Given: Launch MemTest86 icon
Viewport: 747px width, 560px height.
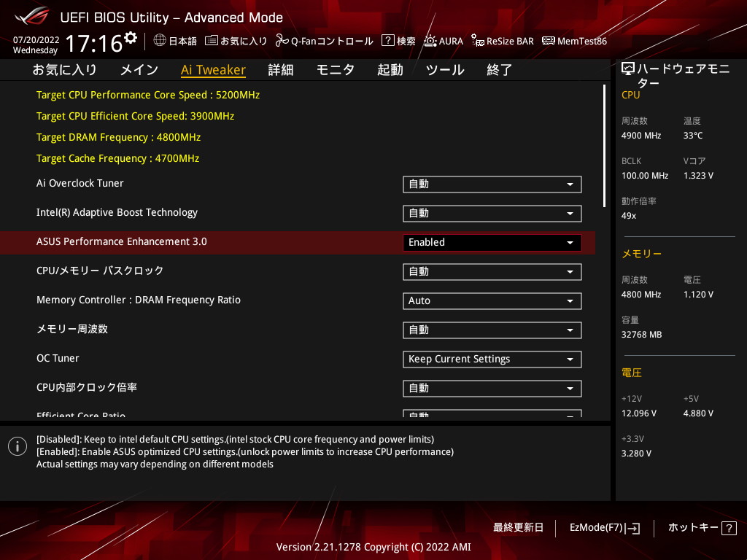Looking at the screenshot, I should (x=549, y=41).
